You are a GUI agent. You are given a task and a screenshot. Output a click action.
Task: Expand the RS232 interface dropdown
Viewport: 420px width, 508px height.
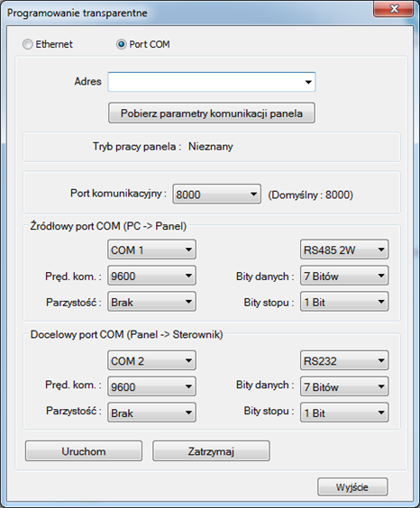point(344,360)
